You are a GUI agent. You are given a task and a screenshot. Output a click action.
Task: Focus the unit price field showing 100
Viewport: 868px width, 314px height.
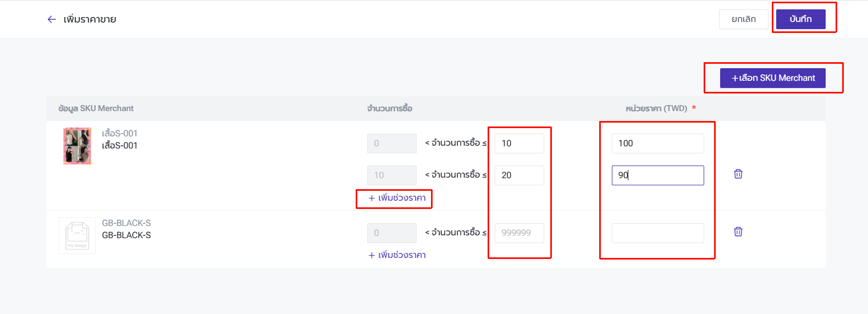coord(657,144)
